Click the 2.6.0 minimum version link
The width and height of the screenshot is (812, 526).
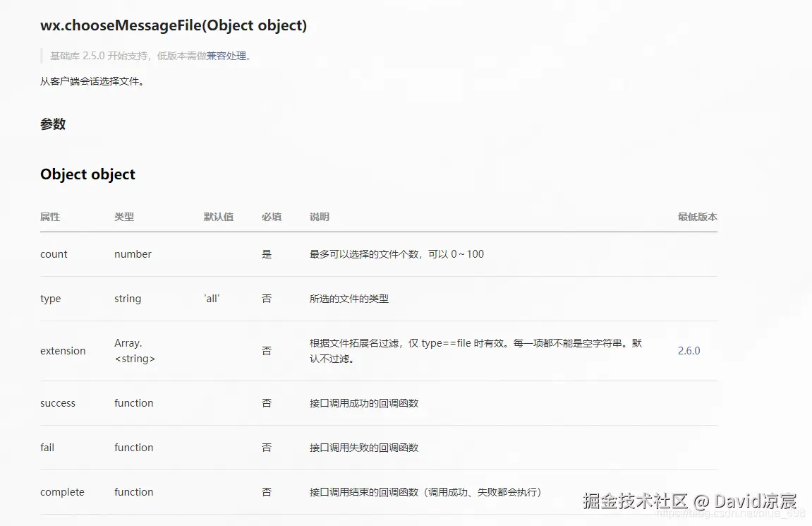coord(689,350)
